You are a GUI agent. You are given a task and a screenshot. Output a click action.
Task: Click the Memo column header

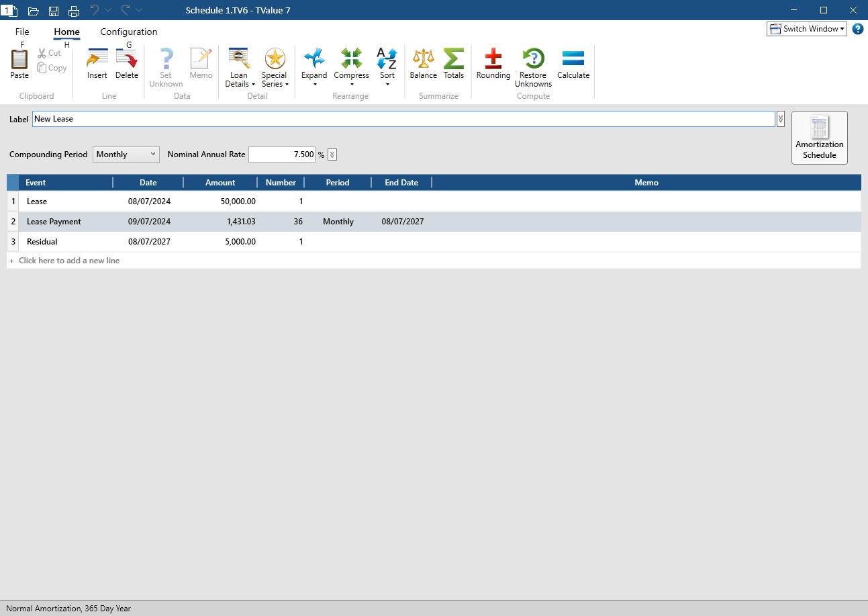coord(646,183)
